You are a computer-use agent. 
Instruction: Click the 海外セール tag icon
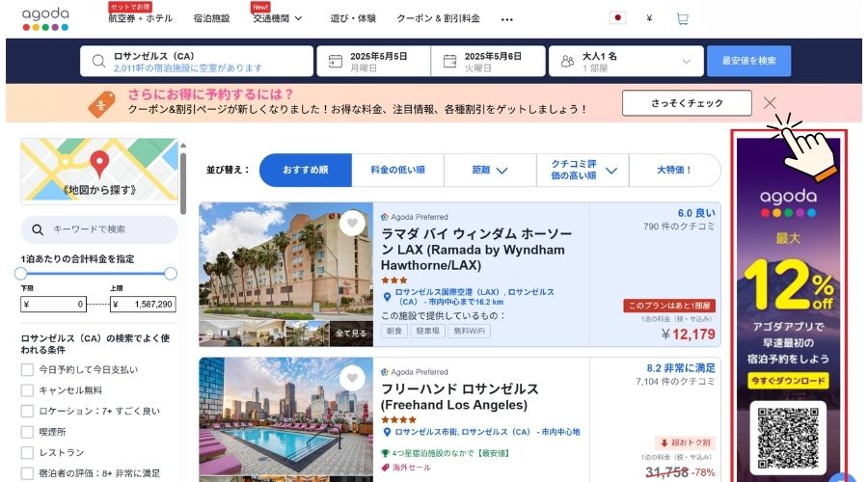pos(385,468)
